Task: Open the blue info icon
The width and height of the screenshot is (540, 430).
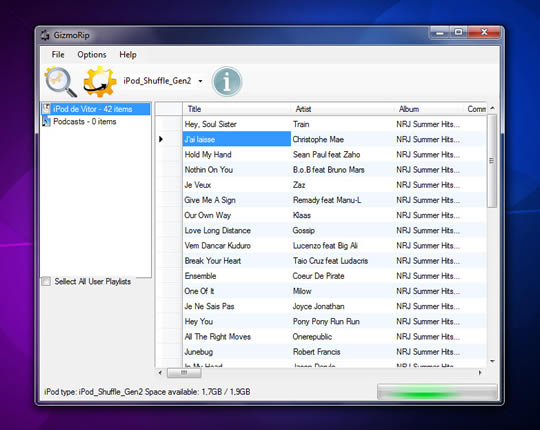Action: (x=227, y=82)
